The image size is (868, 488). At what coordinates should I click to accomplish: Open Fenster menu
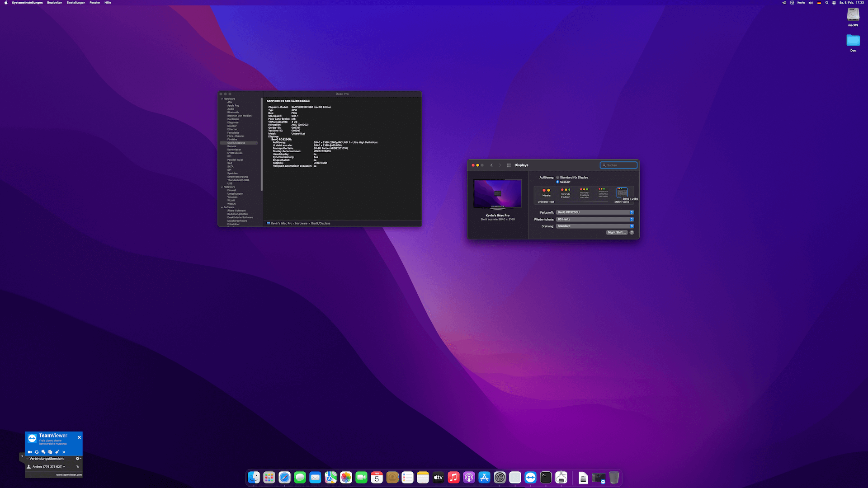95,3
